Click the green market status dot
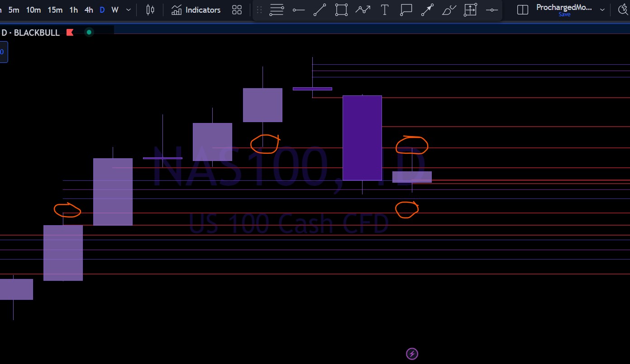630x364 pixels. (89, 32)
